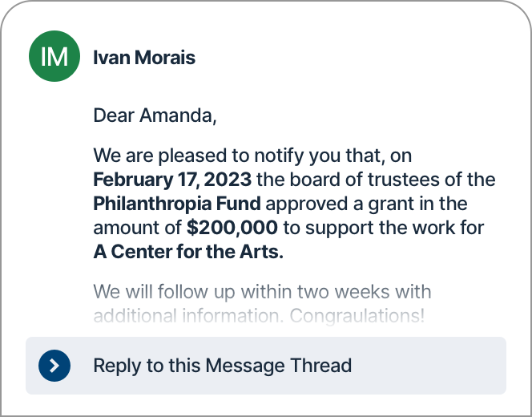
Task: Select the bold $200,000 amount
Action: pyautogui.click(x=232, y=228)
